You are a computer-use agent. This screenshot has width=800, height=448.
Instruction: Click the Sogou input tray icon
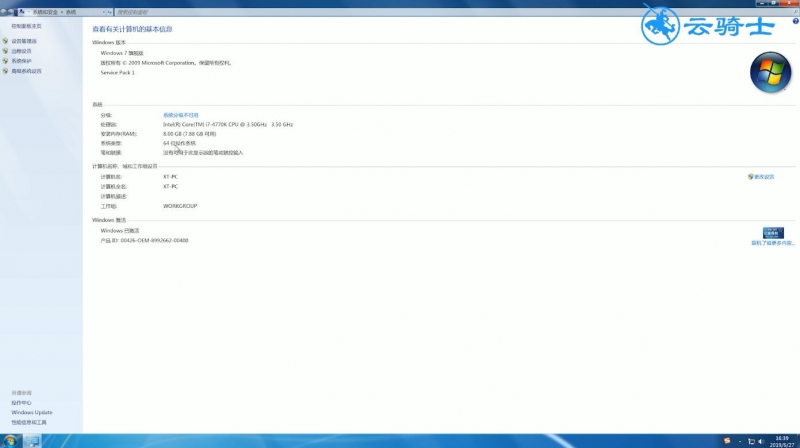click(727, 441)
